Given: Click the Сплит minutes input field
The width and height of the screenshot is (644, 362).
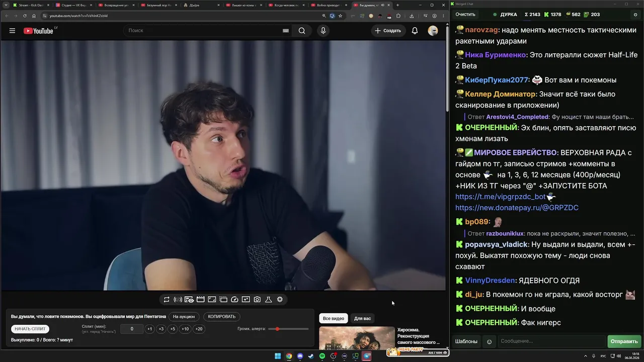Looking at the screenshot, I should tap(132, 329).
